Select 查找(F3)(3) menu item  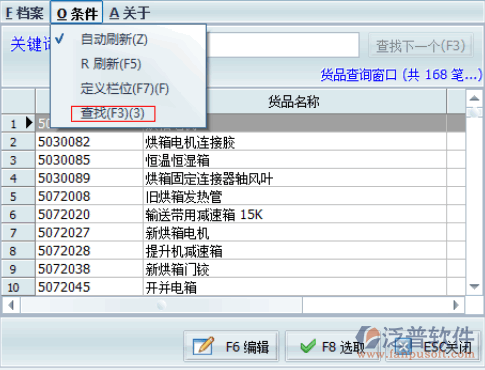(113, 113)
